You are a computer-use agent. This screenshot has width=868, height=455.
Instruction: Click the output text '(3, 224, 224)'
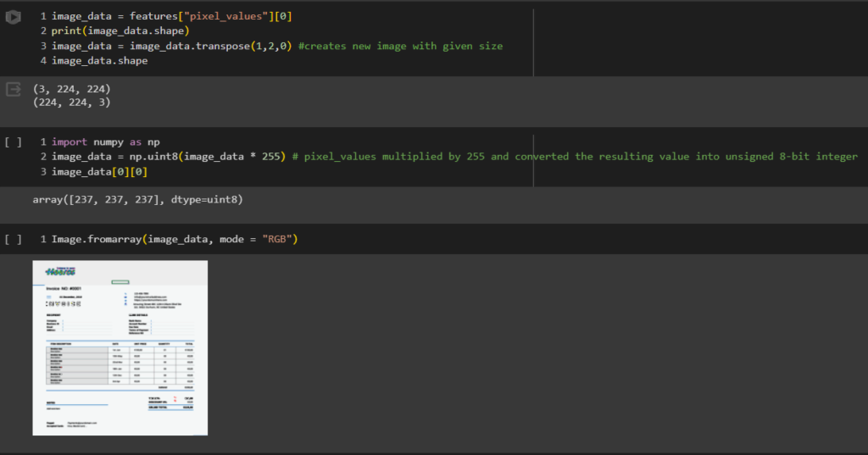(x=72, y=89)
